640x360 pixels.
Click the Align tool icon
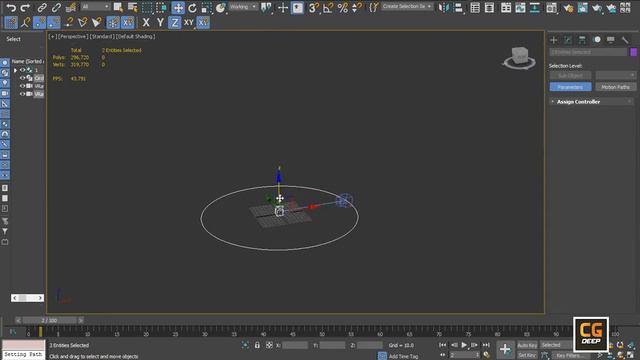pos(458,7)
